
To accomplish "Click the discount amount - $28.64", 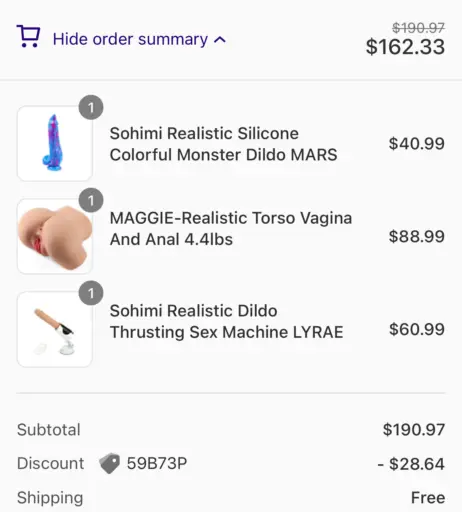I will tap(411, 464).
